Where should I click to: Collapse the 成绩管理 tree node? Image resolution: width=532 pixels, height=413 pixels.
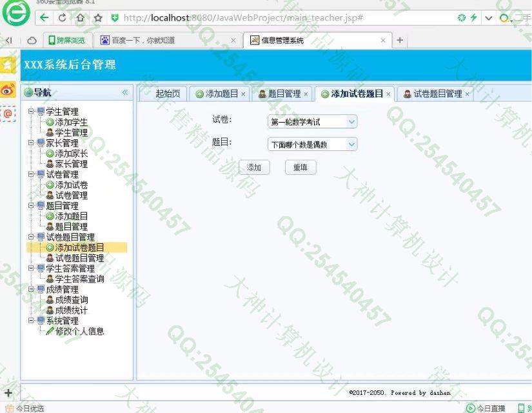click(x=31, y=289)
